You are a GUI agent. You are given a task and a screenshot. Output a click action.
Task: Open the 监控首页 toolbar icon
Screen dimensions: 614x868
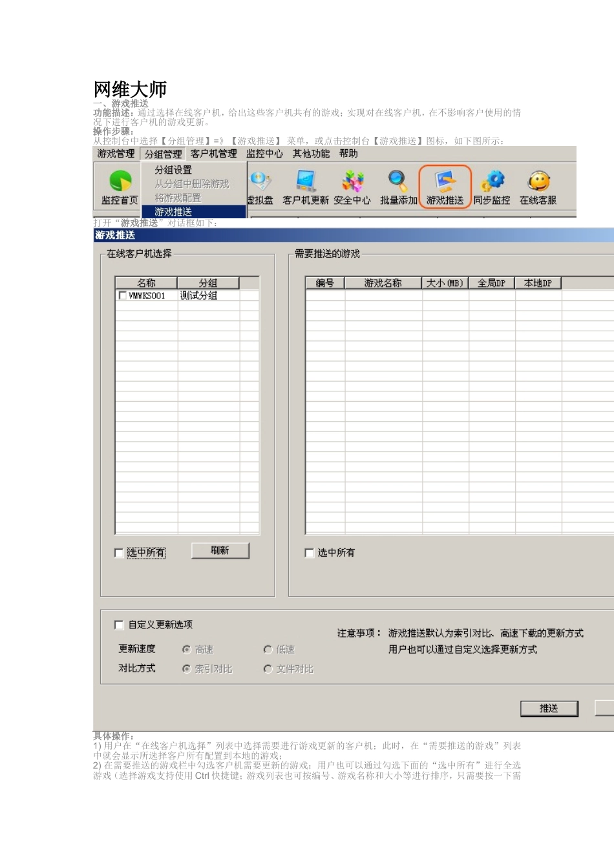[x=120, y=187]
